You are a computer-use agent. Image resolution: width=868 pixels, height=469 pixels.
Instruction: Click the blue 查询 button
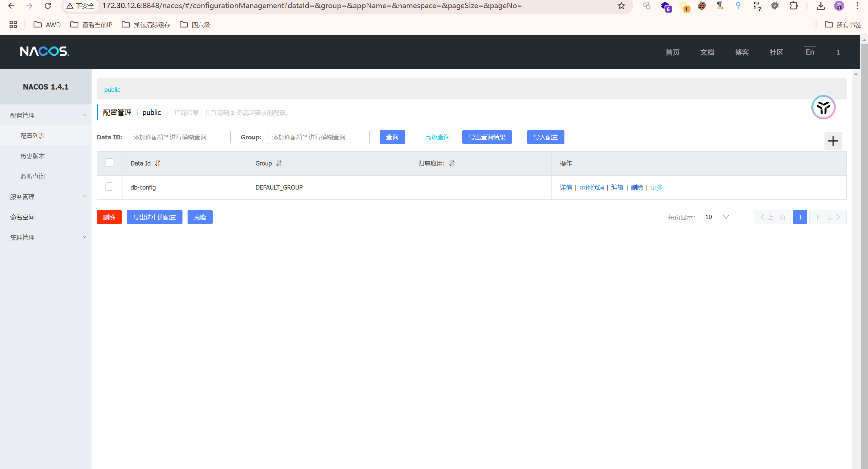[x=392, y=137]
